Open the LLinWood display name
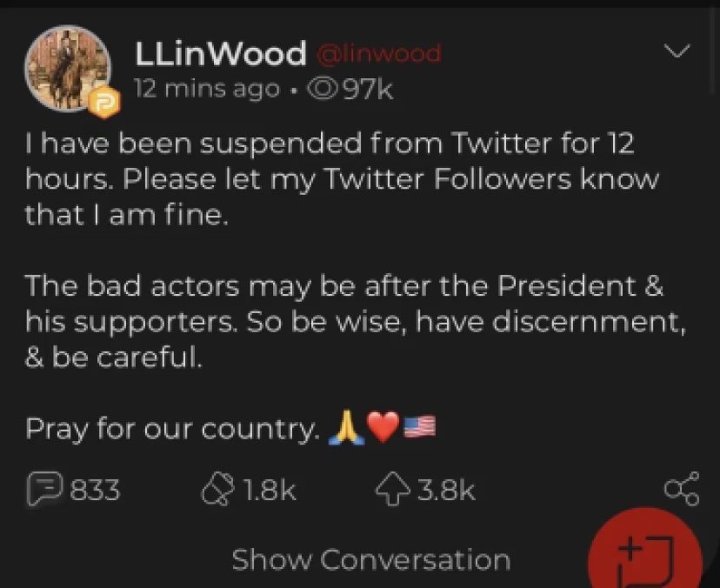The height and width of the screenshot is (588, 720). point(221,54)
